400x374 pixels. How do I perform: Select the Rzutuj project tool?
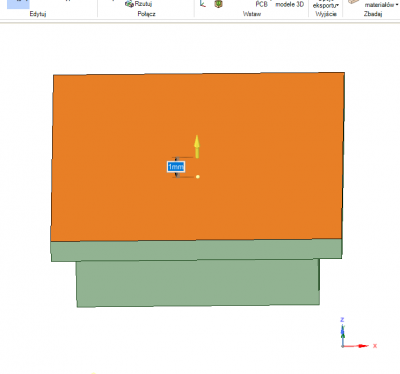pyautogui.click(x=139, y=4)
